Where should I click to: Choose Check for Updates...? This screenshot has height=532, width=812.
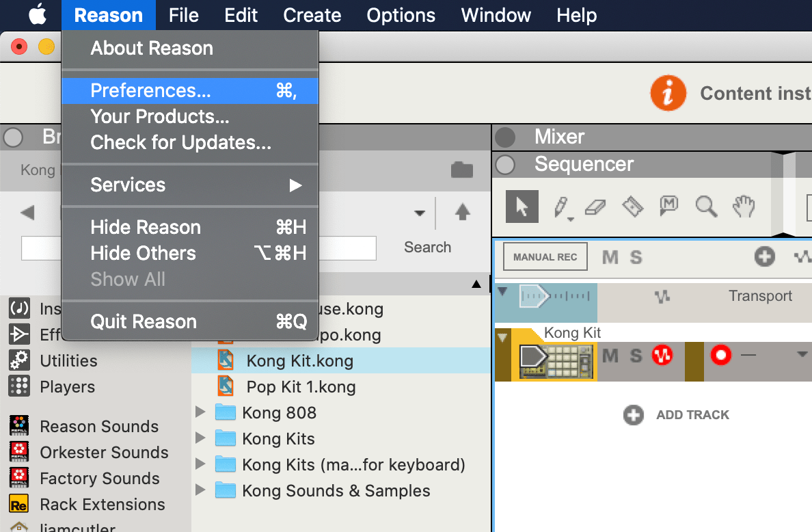[190, 142]
